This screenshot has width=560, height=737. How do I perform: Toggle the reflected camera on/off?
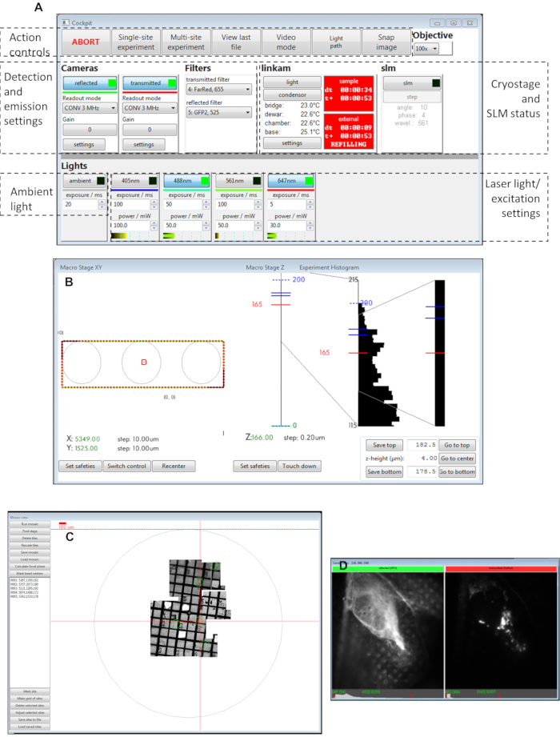(90, 83)
